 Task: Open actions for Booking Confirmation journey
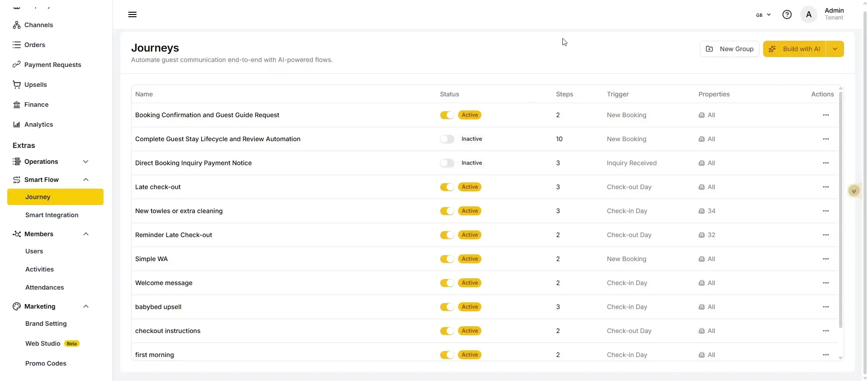tap(826, 115)
